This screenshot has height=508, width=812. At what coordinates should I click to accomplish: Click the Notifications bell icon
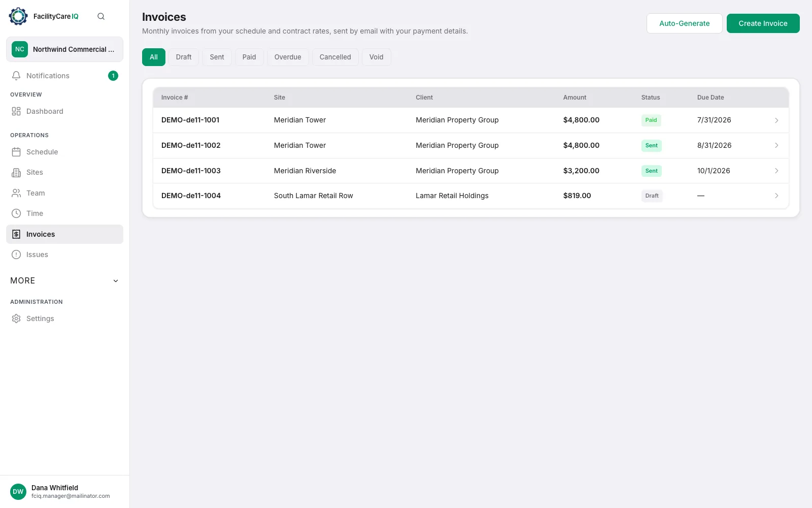(x=16, y=76)
